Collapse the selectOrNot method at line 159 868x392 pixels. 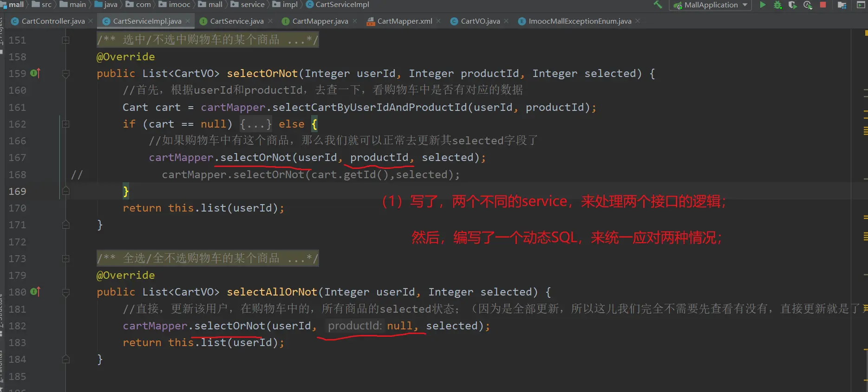66,73
